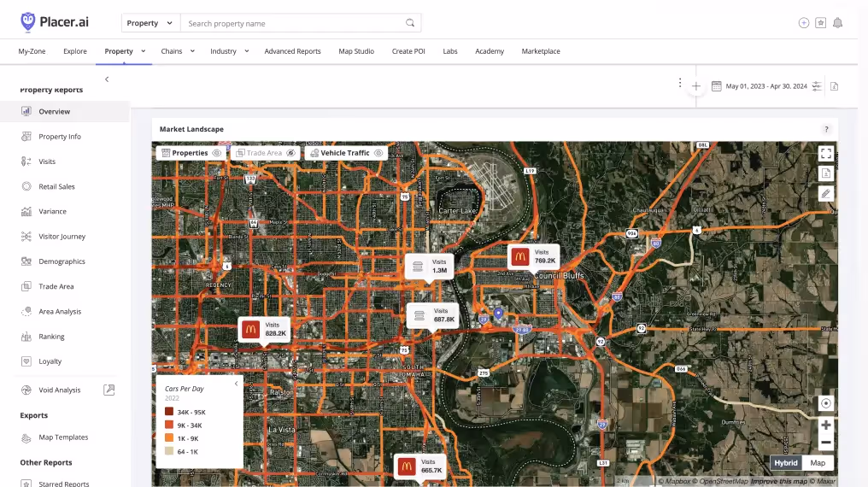Open Void Analysis external link icon
This screenshot has width=868, height=487.
pos(109,390)
